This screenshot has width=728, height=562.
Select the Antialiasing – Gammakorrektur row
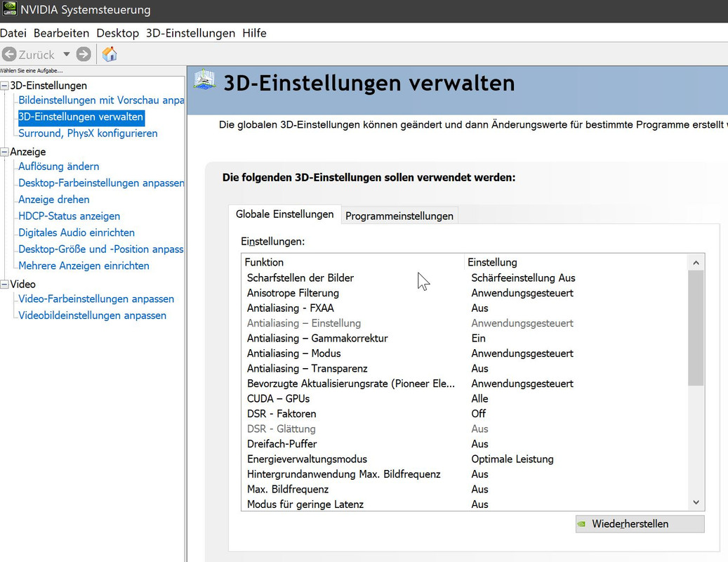coord(464,338)
